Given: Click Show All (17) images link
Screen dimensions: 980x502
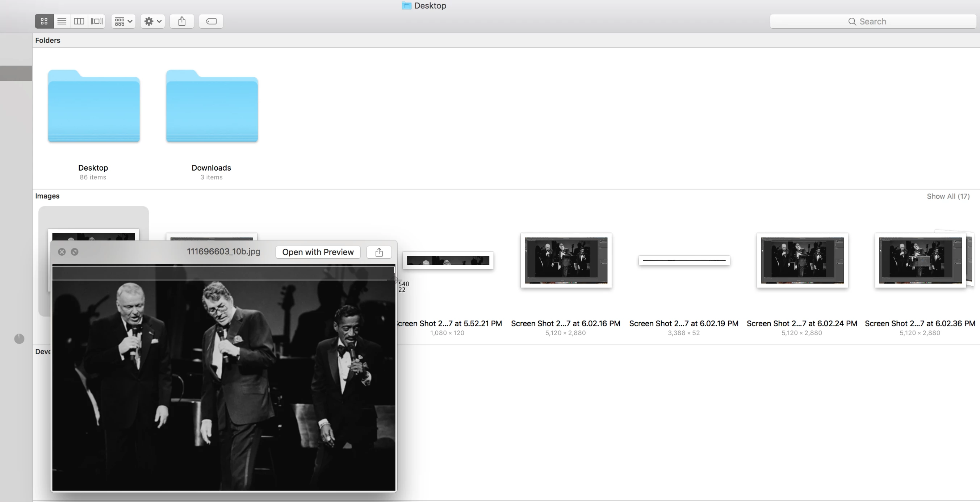Looking at the screenshot, I should pos(948,196).
